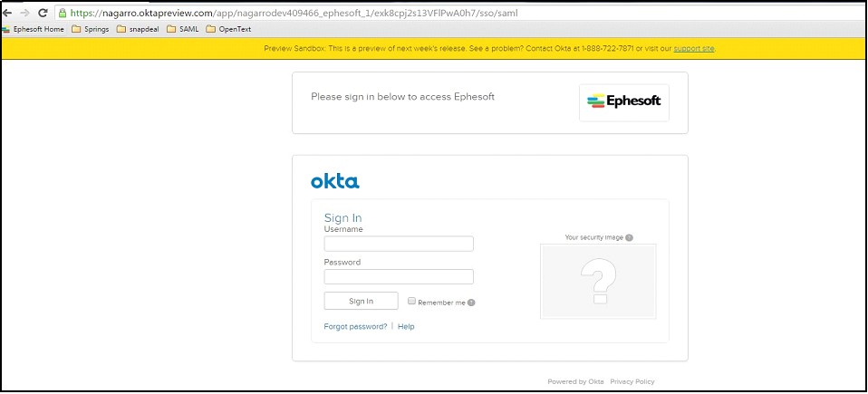Click into the Password field

[399, 276]
